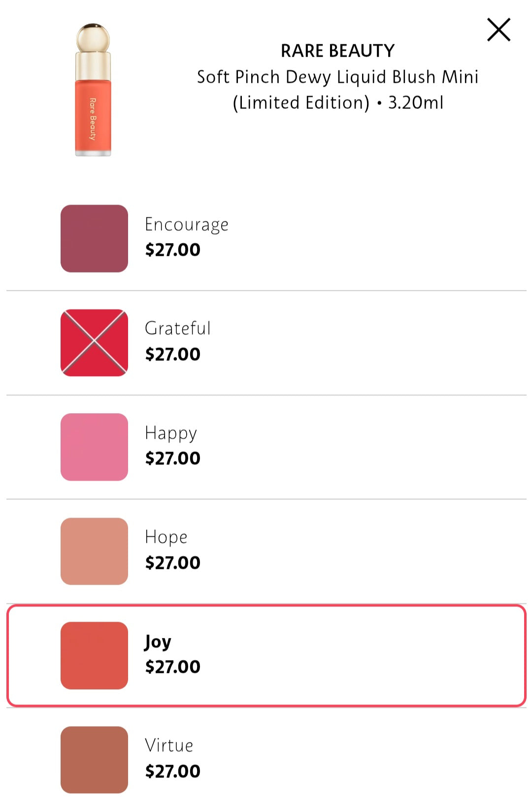The height and width of the screenshot is (811, 532).
Task: Click the $27.00 price under Encourage
Action: 172,250
